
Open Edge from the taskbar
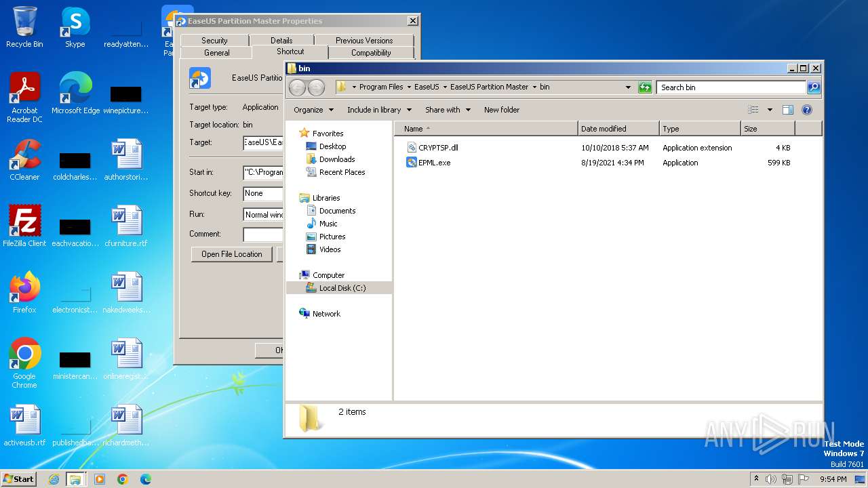pyautogui.click(x=145, y=479)
